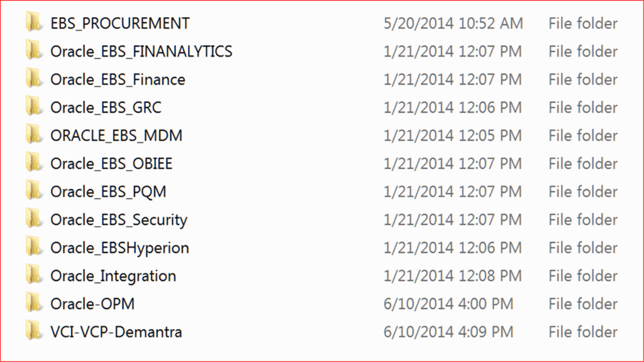
Task: Click the Oracle_EBS_OBIEE folder icon
Action: click(33, 163)
